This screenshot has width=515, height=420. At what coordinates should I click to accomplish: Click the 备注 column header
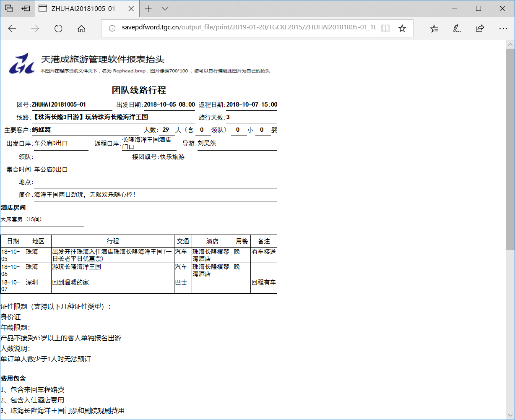(264, 241)
